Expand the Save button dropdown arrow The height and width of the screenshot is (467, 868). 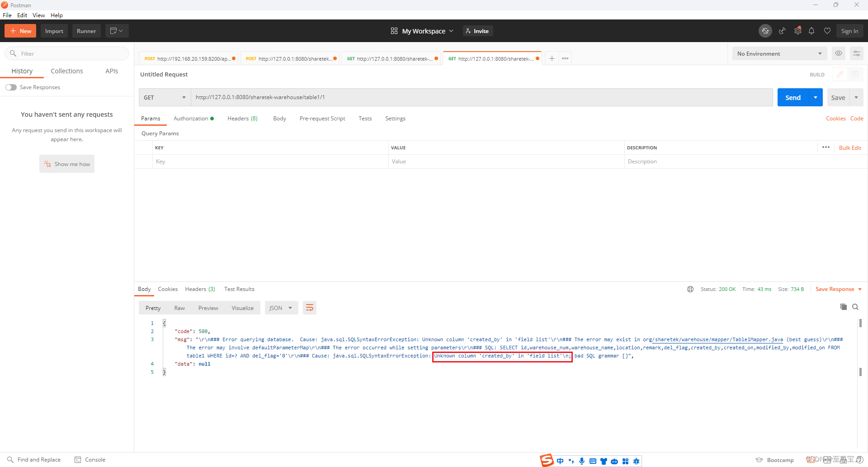[x=856, y=97]
